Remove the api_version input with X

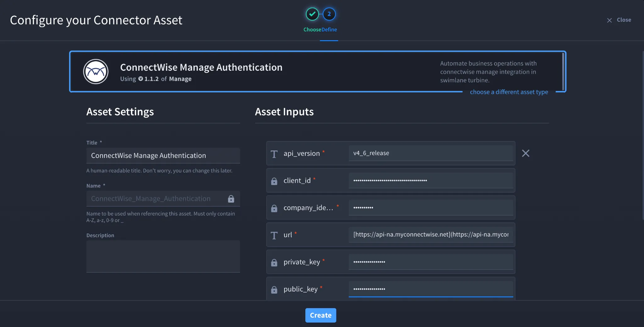[x=526, y=153]
